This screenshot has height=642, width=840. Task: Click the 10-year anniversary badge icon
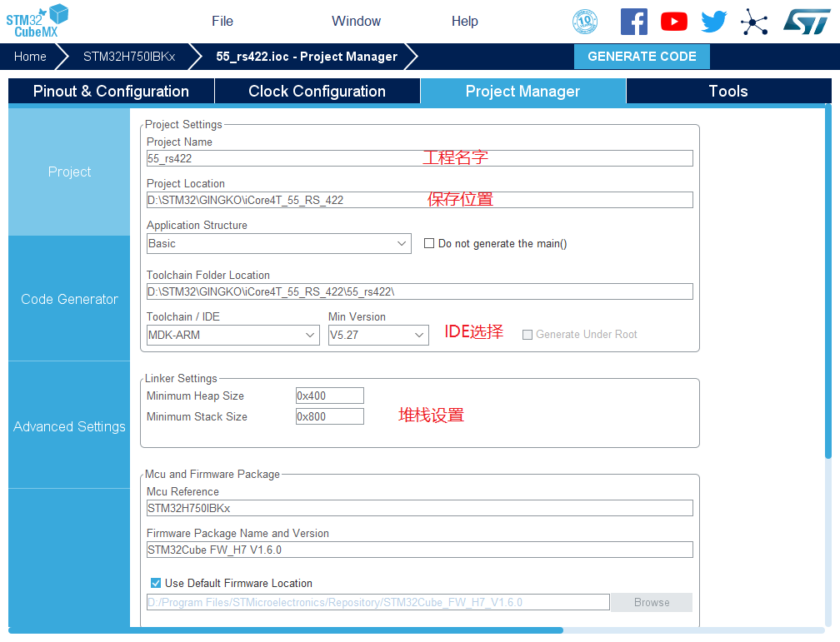(x=585, y=22)
